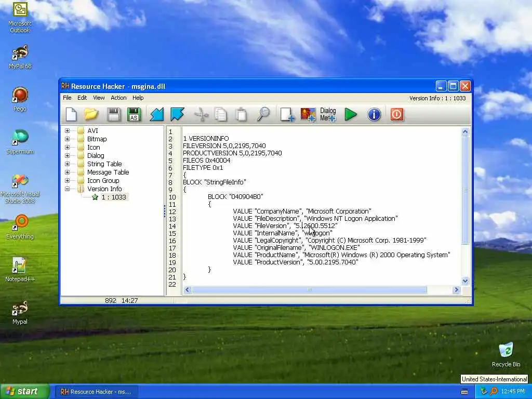Click the Copy pages icon

click(221, 114)
